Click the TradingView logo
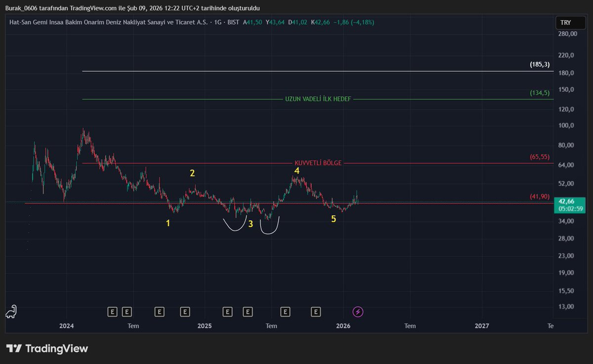 point(47,348)
